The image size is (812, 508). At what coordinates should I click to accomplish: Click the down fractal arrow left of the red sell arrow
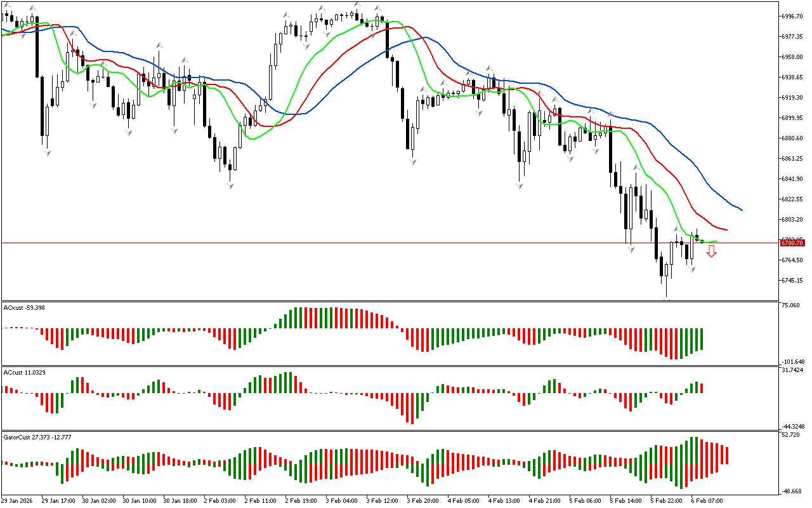(692, 270)
